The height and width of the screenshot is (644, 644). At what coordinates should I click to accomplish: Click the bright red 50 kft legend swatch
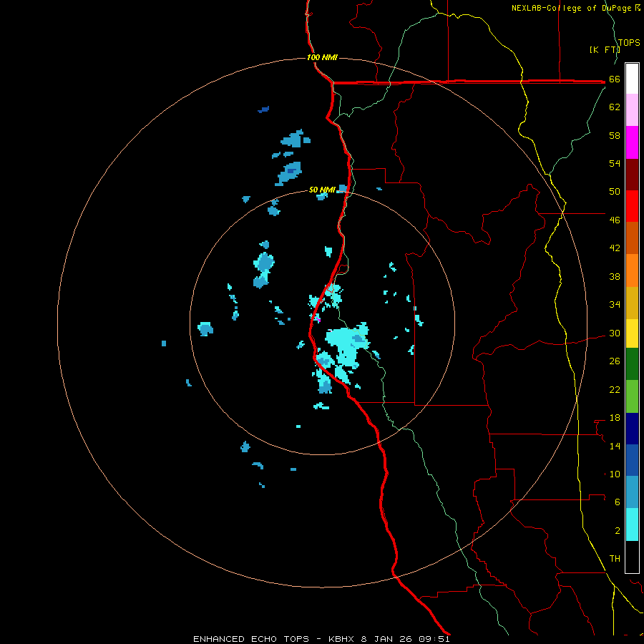coord(632,206)
